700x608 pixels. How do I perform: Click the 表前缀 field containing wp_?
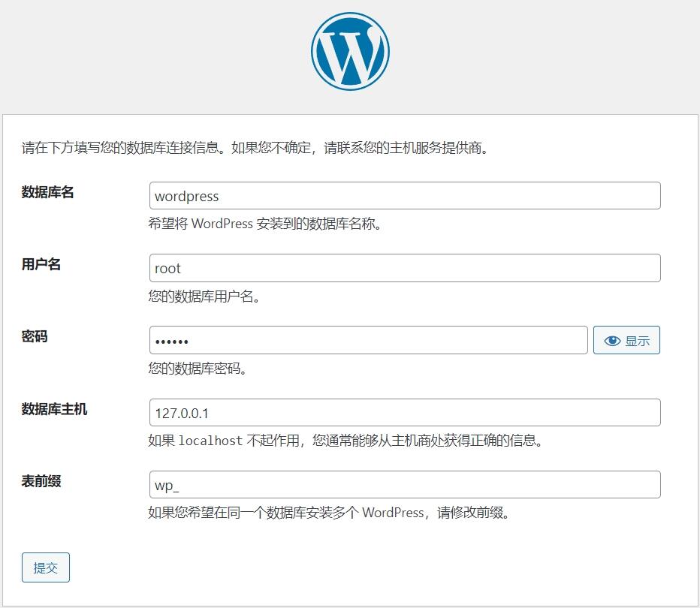tap(406, 484)
